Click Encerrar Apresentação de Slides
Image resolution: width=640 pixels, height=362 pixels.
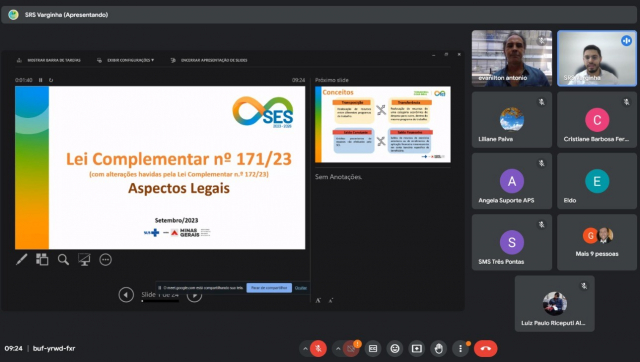[x=209, y=60]
